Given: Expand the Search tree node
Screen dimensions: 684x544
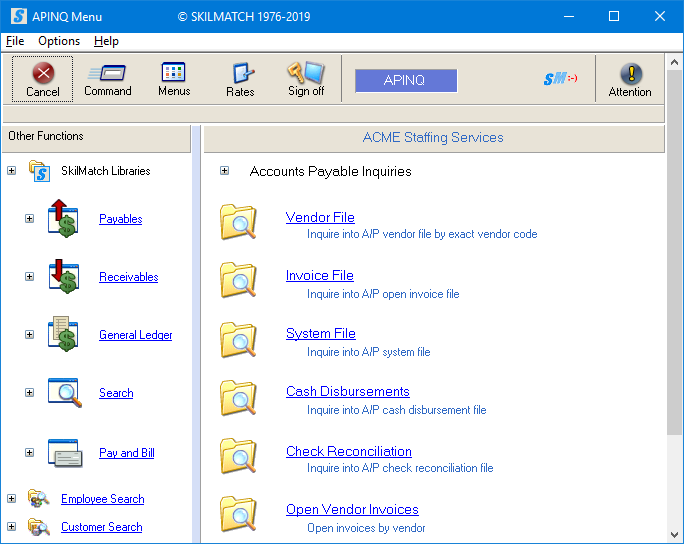Looking at the screenshot, I should pos(29,393).
